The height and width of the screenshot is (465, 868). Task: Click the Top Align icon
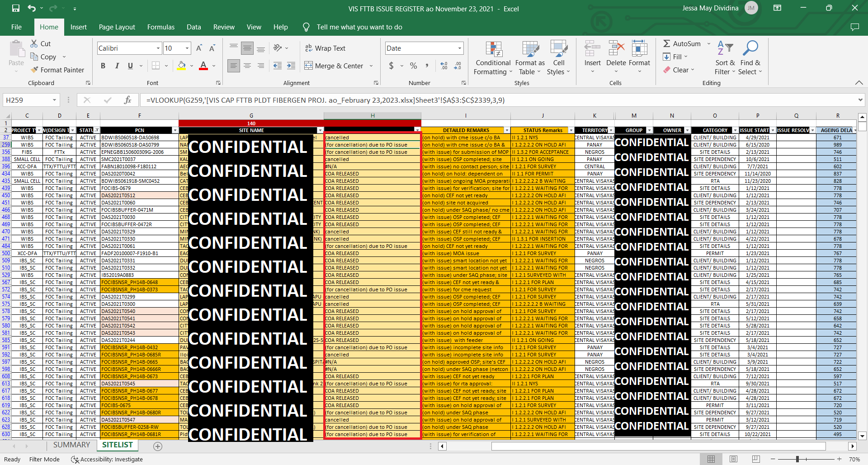tap(233, 47)
